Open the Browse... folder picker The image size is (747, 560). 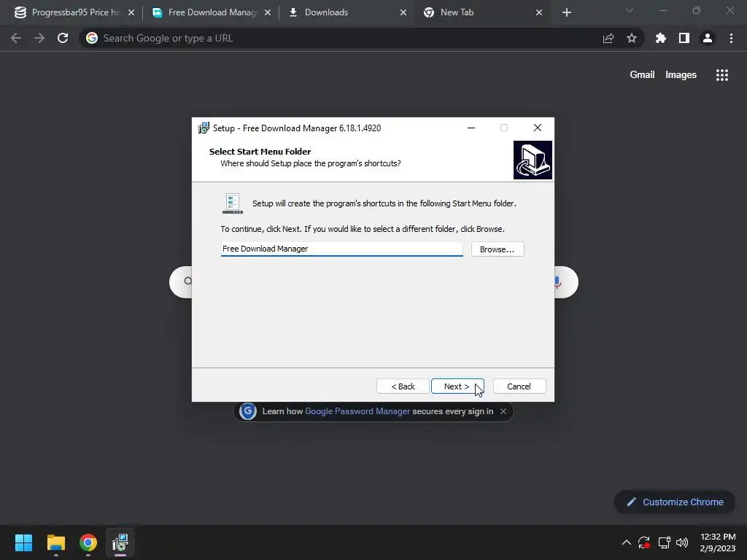coord(497,249)
